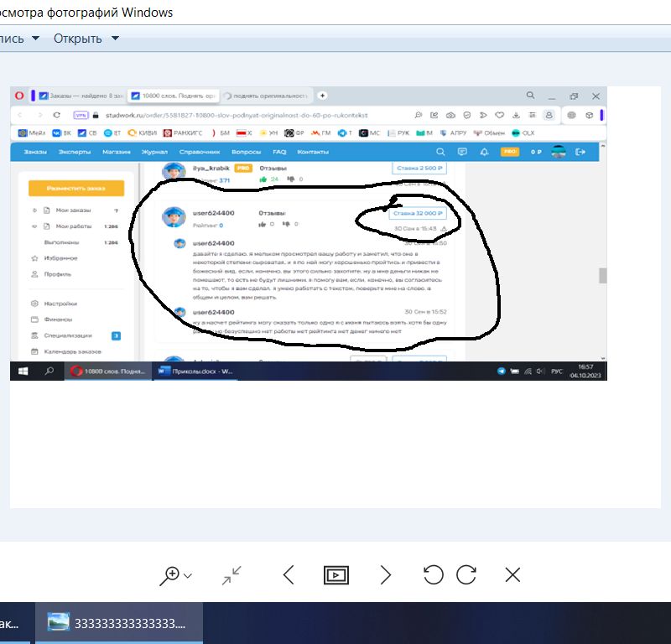Switch to the Журнал navigation tab
Screen dimensions: 671x644
click(x=154, y=152)
